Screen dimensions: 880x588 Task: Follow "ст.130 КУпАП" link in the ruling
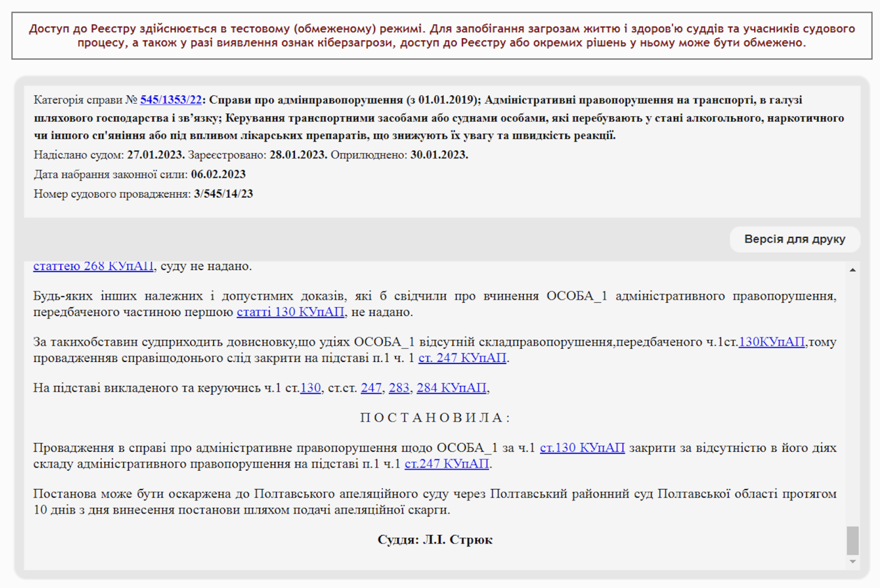click(582, 448)
